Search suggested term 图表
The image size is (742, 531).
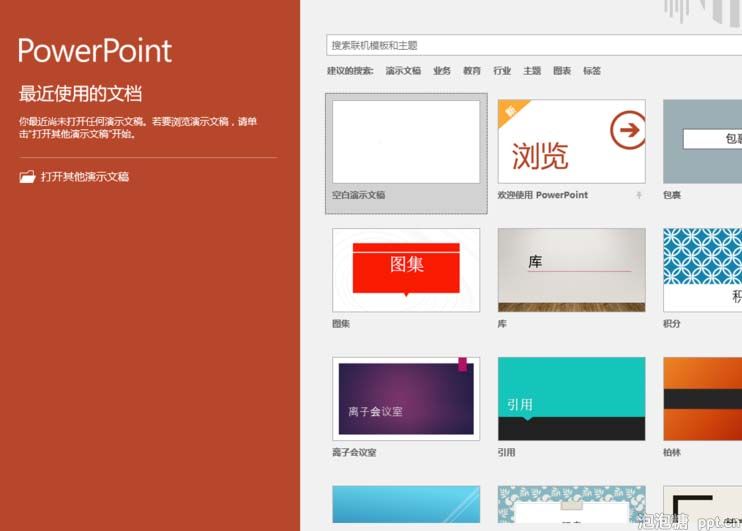562,71
